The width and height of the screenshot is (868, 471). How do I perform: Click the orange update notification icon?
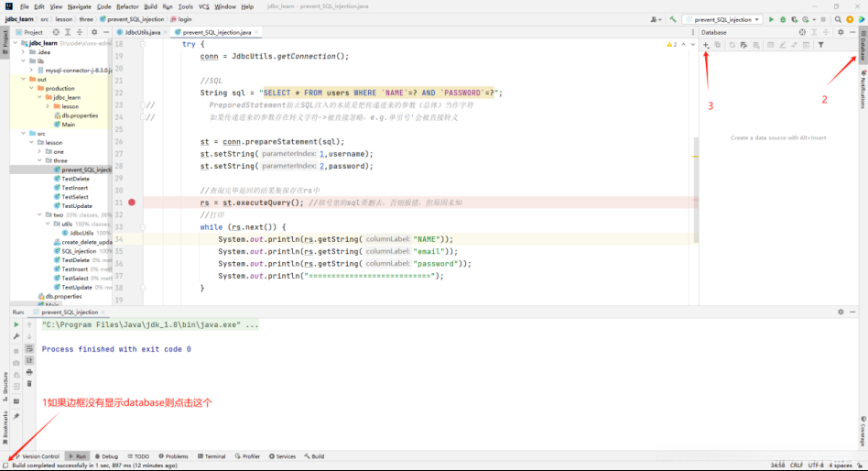pos(850,19)
